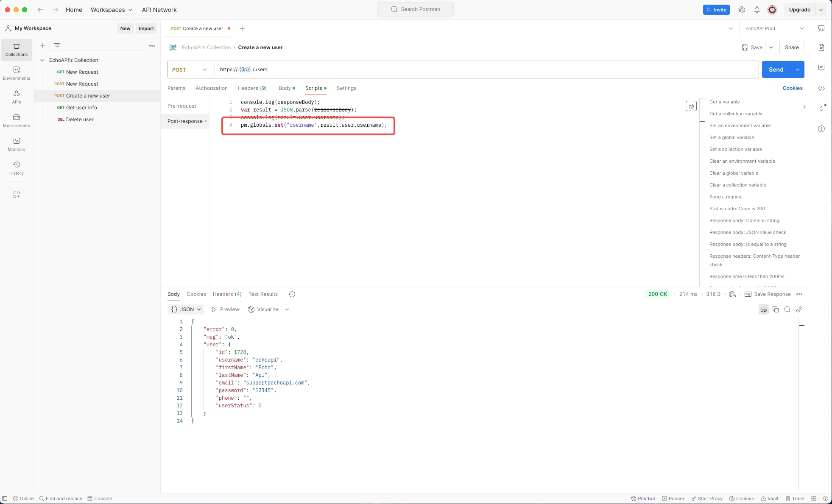Select the 'Delete user' request

97,120
